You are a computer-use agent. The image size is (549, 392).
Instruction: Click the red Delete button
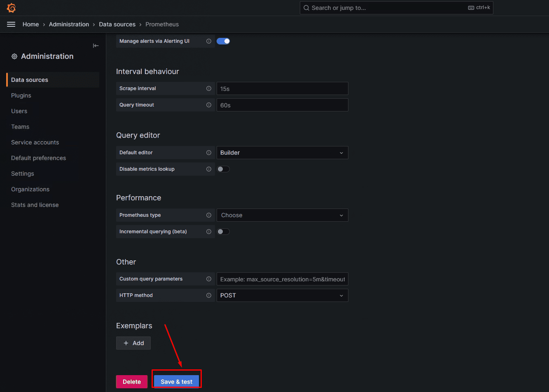(x=132, y=382)
